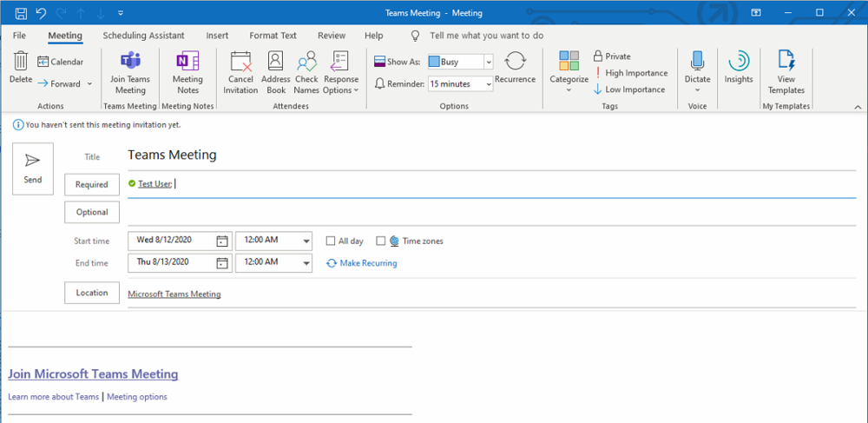This screenshot has height=423, width=868.
Task: Click the Required attendees button
Action: pyautogui.click(x=92, y=184)
